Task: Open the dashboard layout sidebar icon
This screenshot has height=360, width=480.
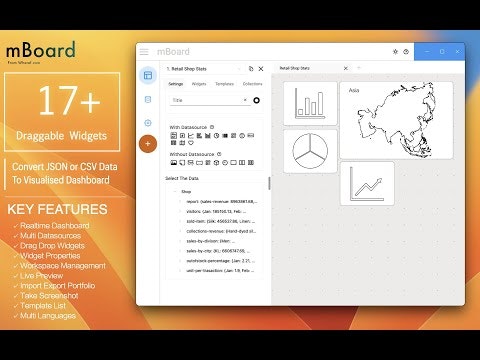Action: tap(148, 75)
